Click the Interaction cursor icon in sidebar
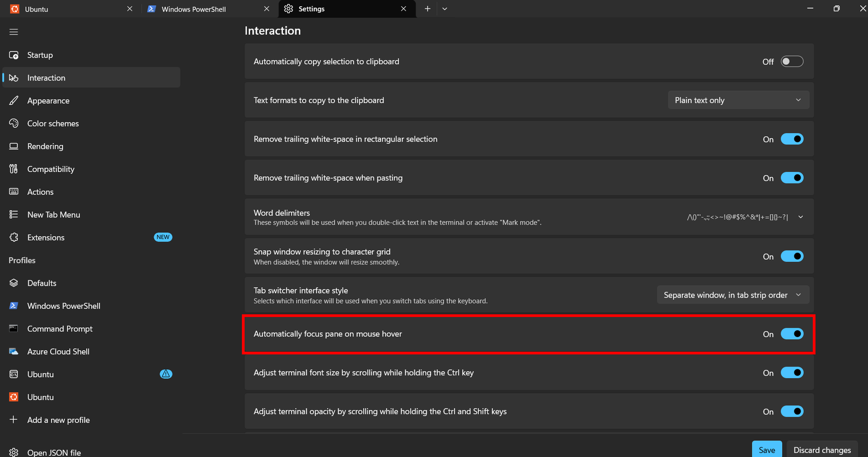 point(14,78)
